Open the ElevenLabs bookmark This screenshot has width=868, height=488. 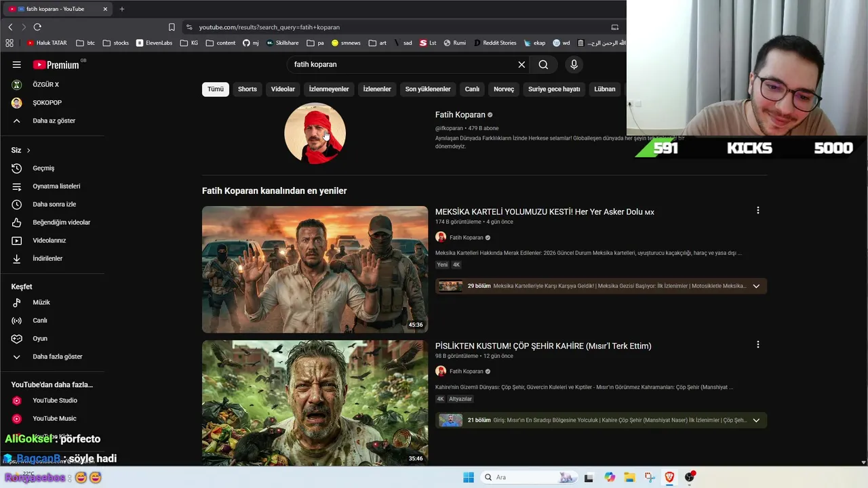[x=155, y=43]
